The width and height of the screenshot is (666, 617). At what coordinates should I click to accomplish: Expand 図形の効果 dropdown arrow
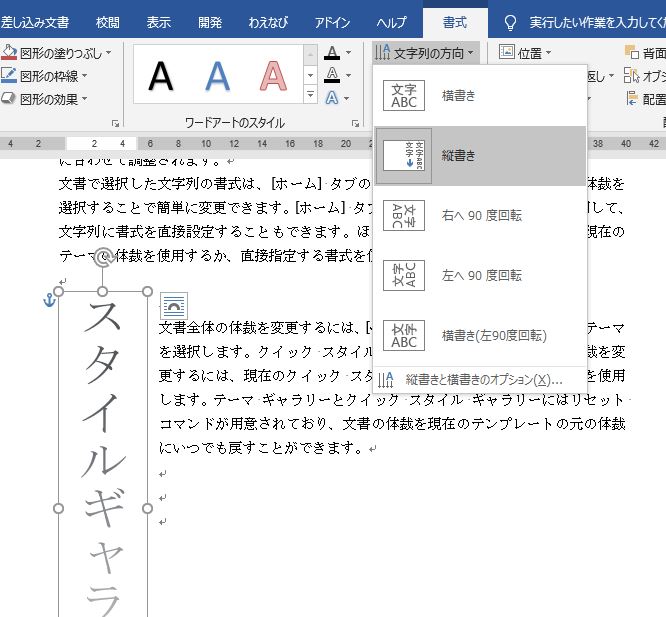tap(85, 99)
